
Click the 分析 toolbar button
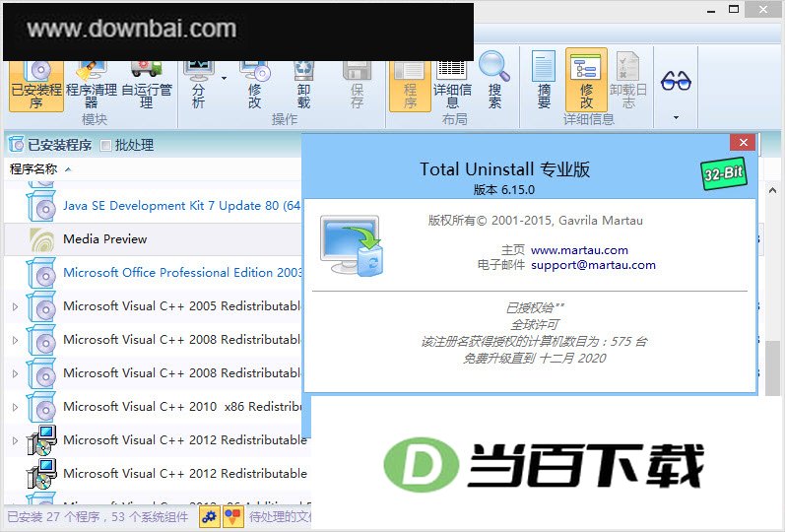pos(199,85)
